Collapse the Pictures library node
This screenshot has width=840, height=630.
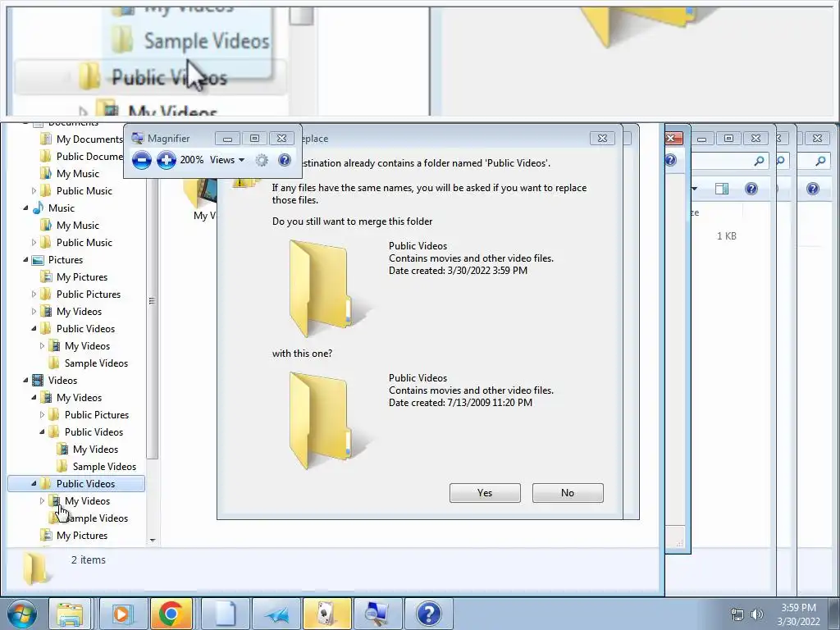point(25,260)
